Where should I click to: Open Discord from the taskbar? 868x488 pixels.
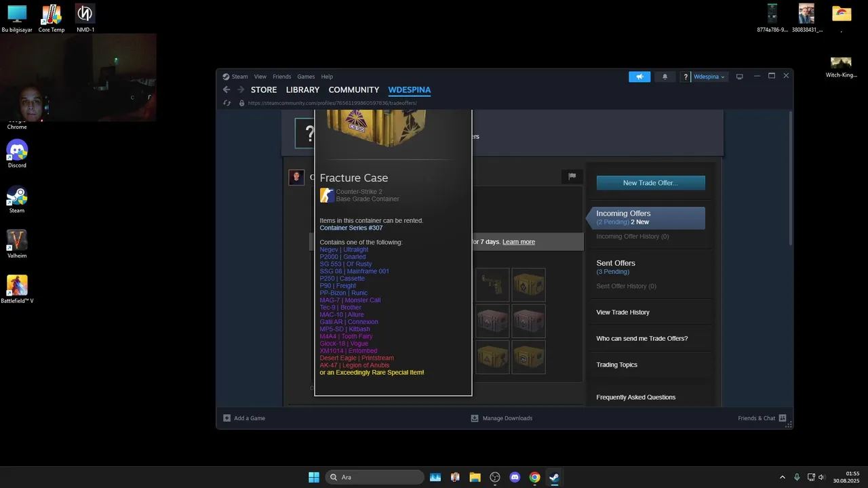pyautogui.click(x=515, y=477)
